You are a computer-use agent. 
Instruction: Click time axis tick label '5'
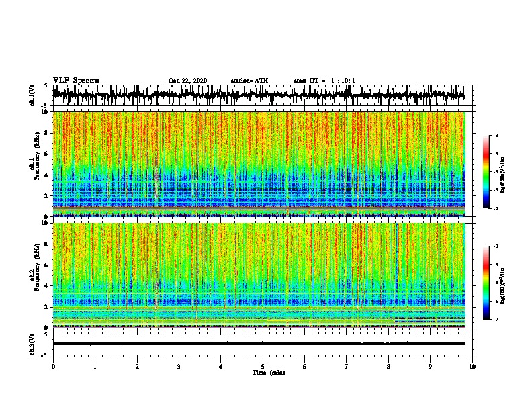[263, 367]
